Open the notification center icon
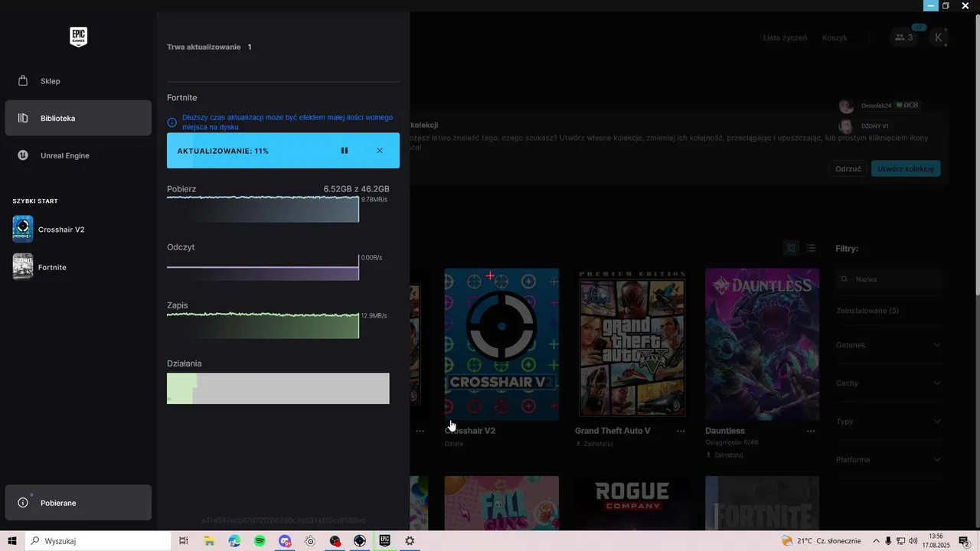This screenshot has height=551, width=980. coord(965,541)
